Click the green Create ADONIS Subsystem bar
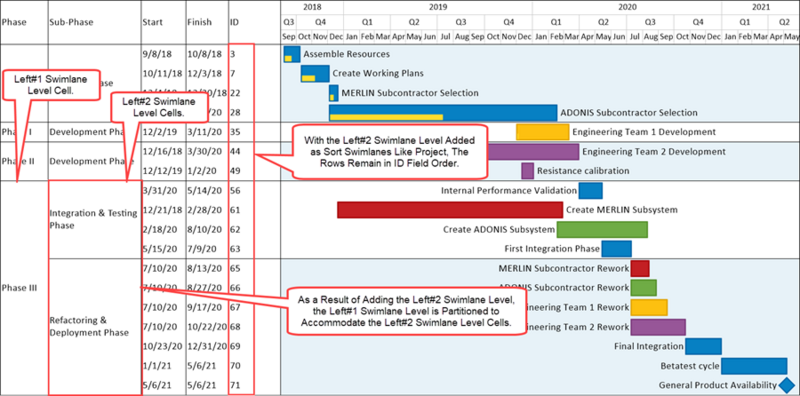 [602, 230]
